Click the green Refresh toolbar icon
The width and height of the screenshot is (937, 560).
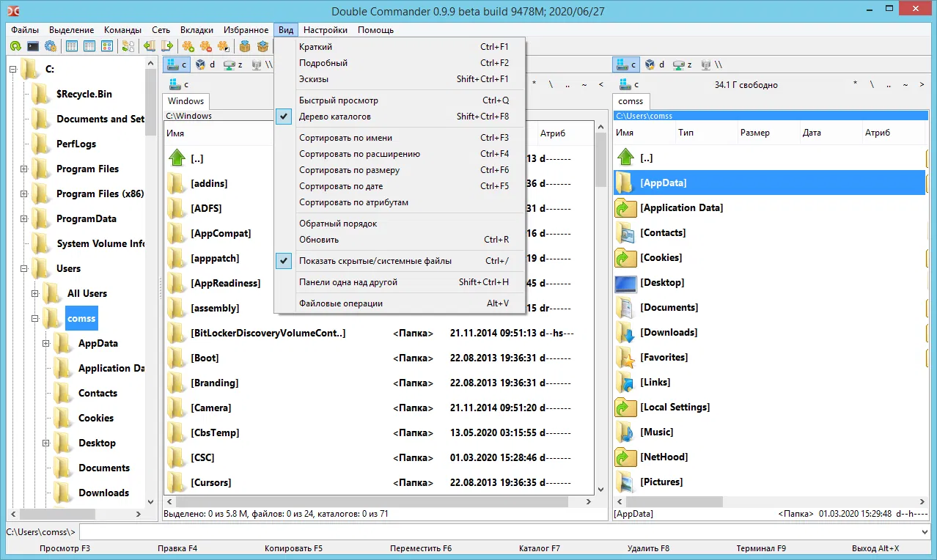(15, 46)
